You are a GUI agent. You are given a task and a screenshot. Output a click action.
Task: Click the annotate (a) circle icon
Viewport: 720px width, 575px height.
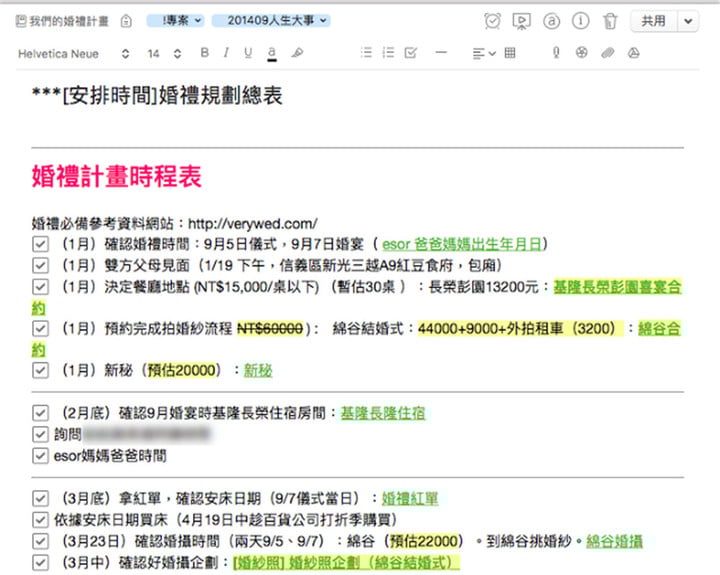[x=551, y=21]
